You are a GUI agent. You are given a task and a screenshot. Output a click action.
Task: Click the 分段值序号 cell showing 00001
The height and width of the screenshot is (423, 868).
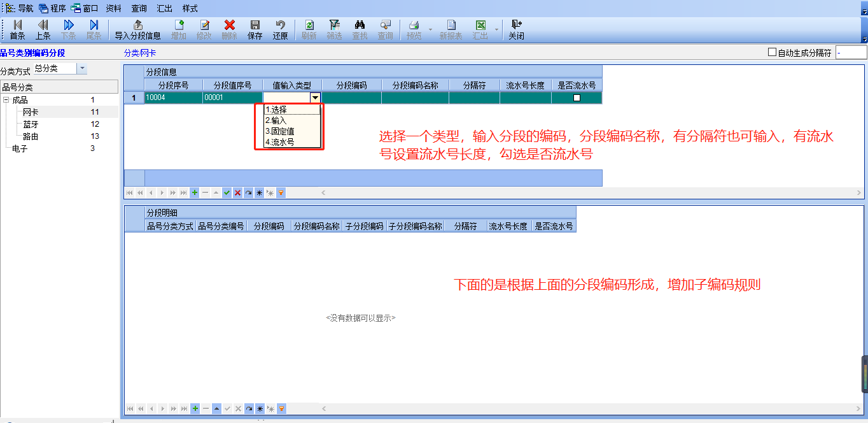click(233, 98)
